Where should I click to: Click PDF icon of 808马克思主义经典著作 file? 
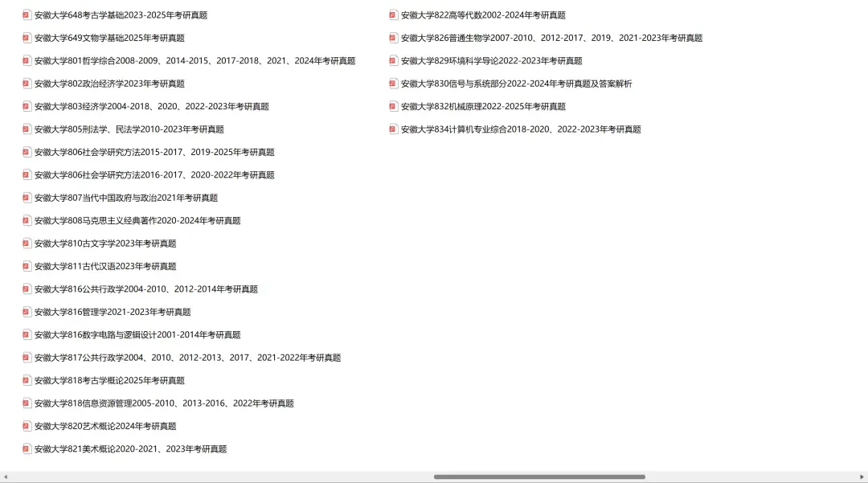27,220
